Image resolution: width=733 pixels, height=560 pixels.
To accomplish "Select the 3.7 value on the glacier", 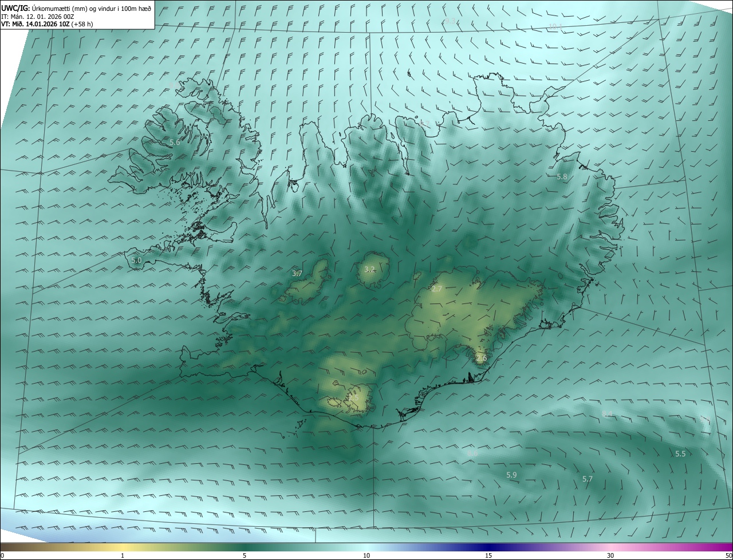I will (297, 274).
